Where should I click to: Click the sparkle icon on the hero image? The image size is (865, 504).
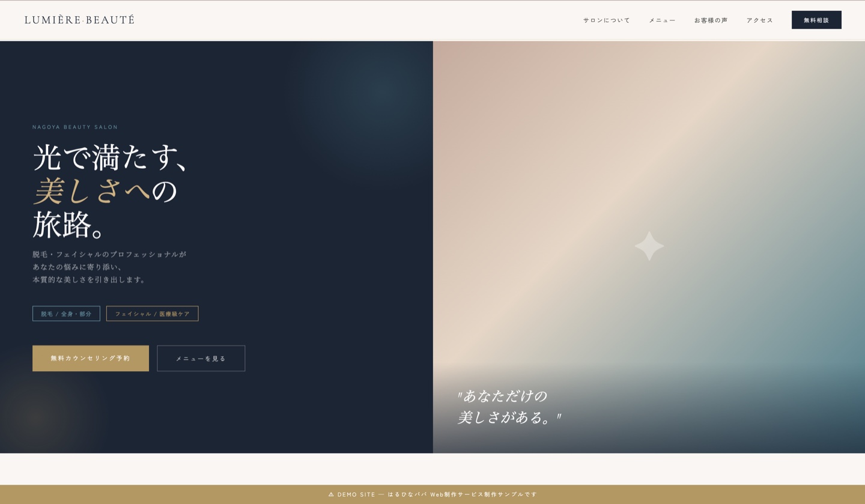[x=649, y=246]
